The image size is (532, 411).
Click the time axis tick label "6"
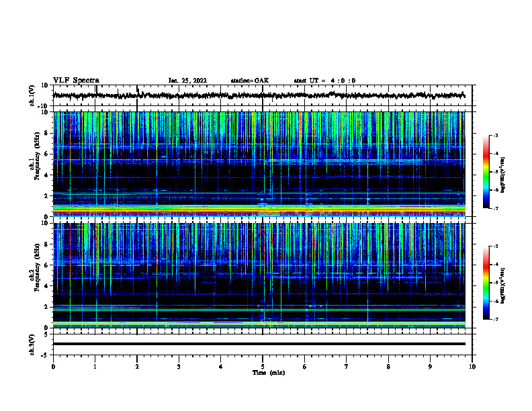[305, 367]
